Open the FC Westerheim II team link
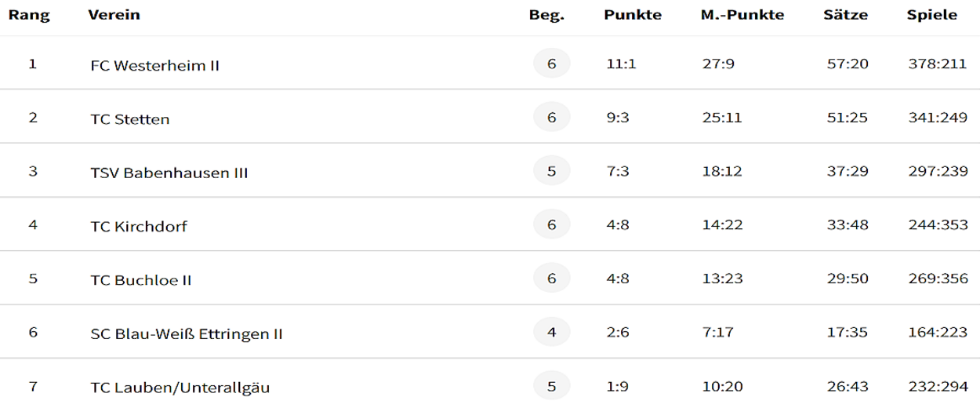 (154, 66)
